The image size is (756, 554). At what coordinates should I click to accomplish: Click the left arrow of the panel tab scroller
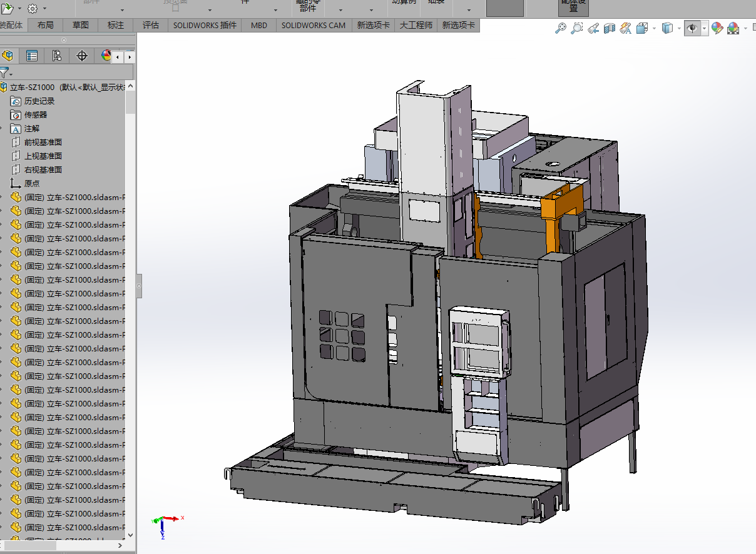[118, 56]
